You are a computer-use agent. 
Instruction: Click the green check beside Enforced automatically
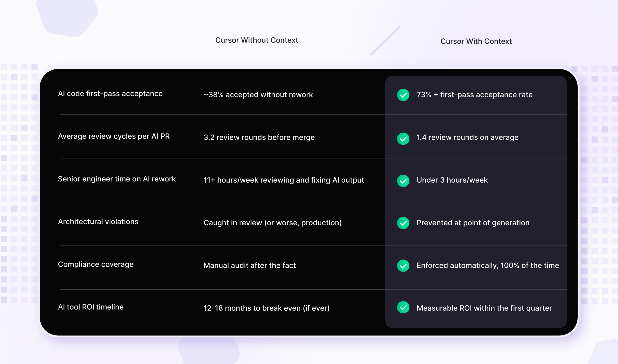click(x=403, y=266)
